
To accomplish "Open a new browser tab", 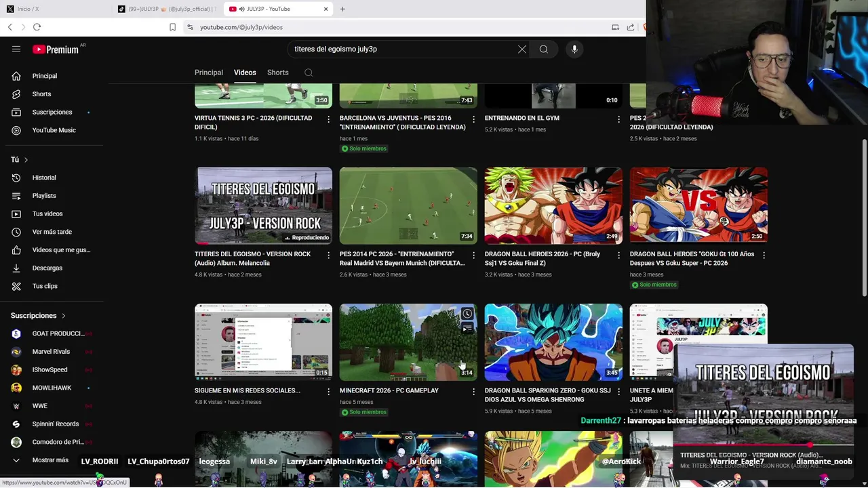I will pos(342,9).
